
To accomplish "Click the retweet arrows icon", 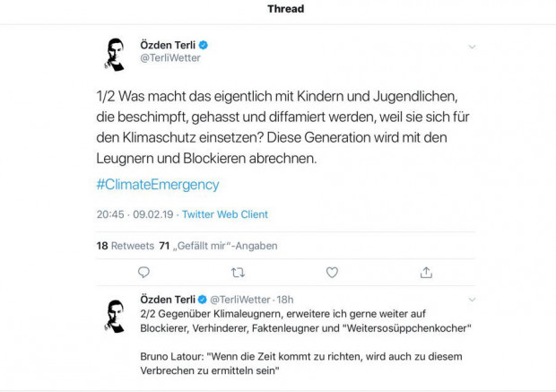I will click(238, 272).
